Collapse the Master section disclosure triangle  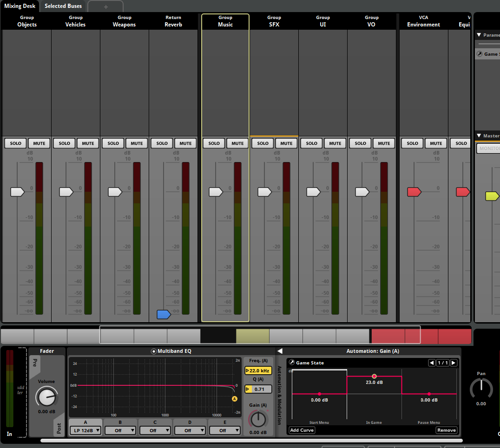click(479, 136)
